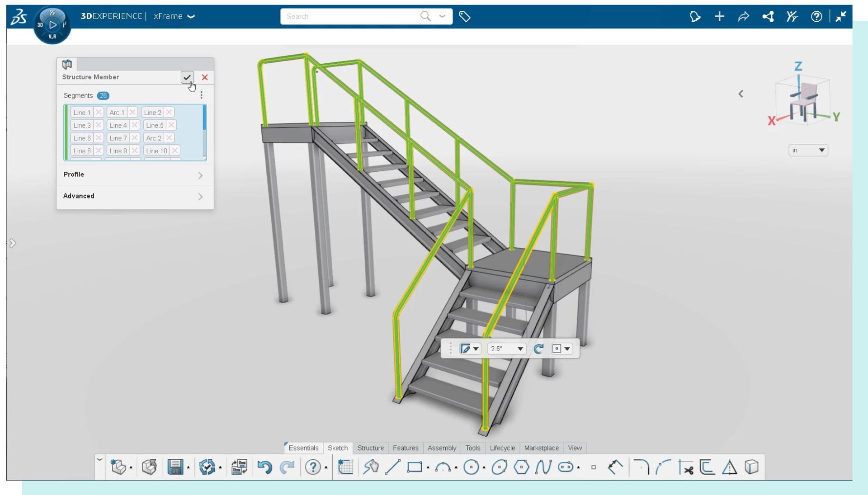The width and height of the screenshot is (868, 495).
Task: Select the Rectangle sketch tool
Action: coord(415,467)
